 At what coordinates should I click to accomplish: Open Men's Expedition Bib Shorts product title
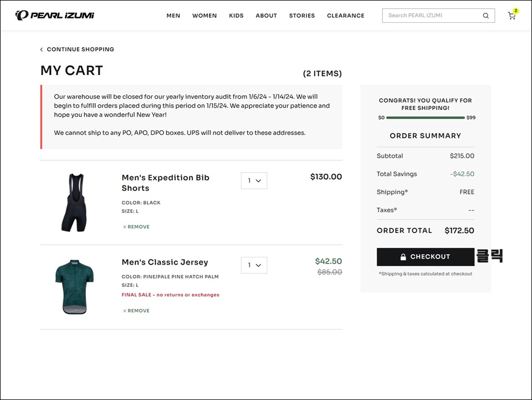click(166, 183)
